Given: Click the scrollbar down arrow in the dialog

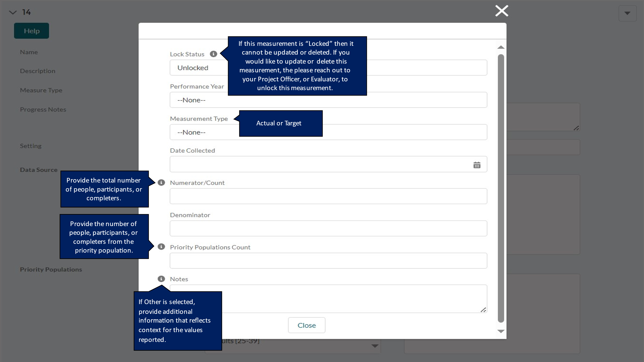Looking at the screenshot, I should pyautogui.click(x=501, y=331).
